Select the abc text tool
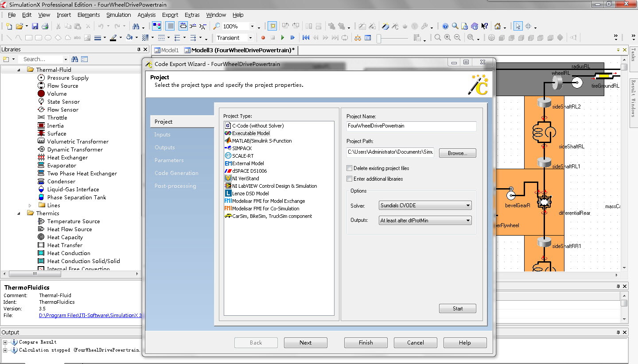638x364 pixels. (x=77, y=38)
